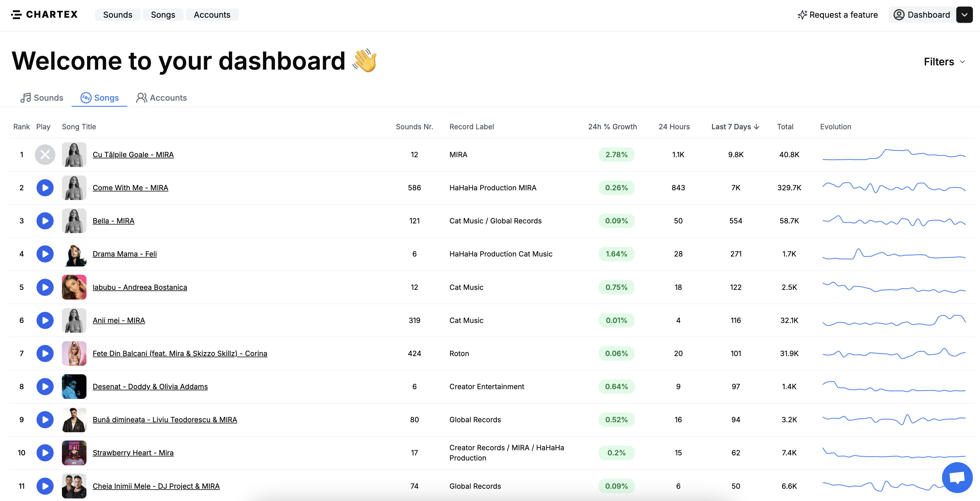Open Accounts in the top navigation

tap(212, 15)
